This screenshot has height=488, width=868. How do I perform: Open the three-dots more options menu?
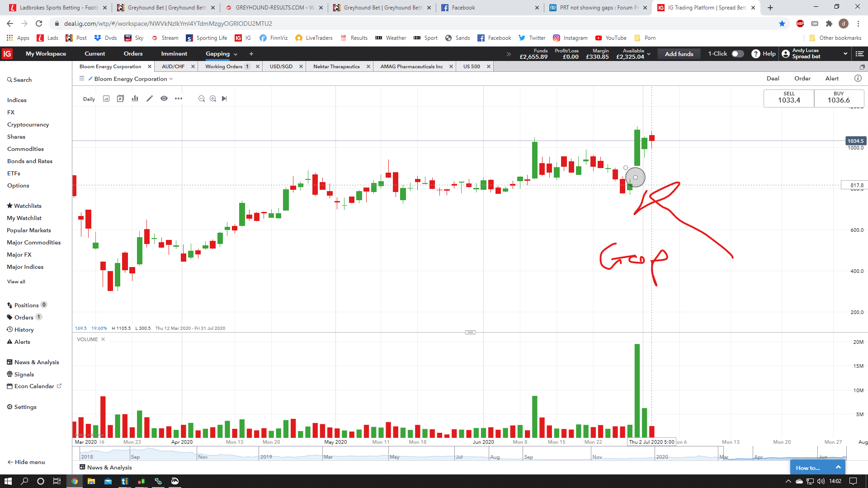coord(179,99)
